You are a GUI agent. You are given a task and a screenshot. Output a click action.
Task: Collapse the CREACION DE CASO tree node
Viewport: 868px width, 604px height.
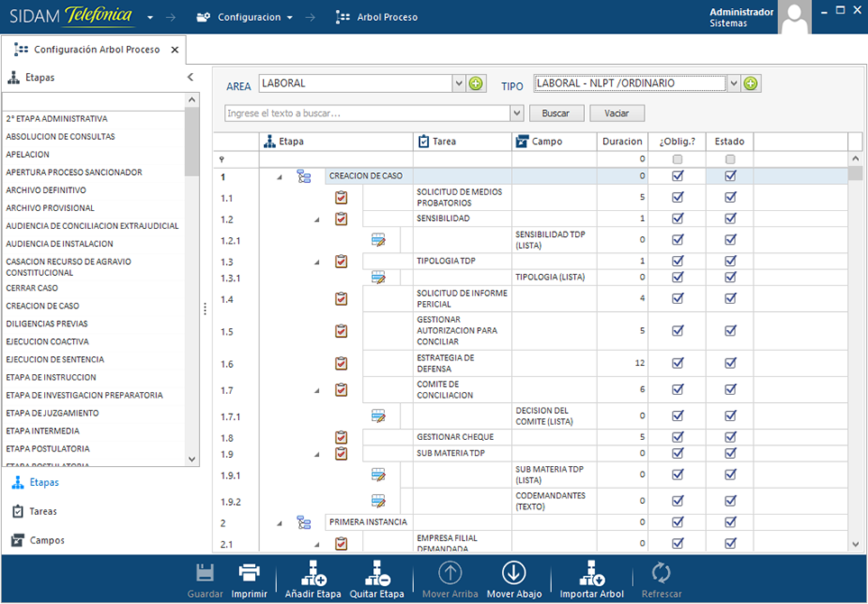pyautogui.click(x=279, y=177)
